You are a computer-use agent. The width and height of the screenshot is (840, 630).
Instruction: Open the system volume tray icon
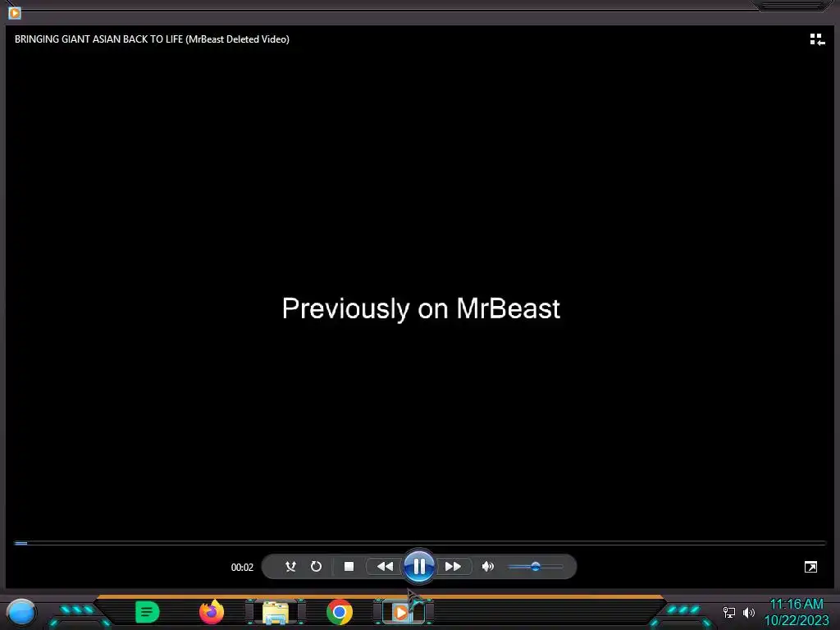(x=749, y=612)
